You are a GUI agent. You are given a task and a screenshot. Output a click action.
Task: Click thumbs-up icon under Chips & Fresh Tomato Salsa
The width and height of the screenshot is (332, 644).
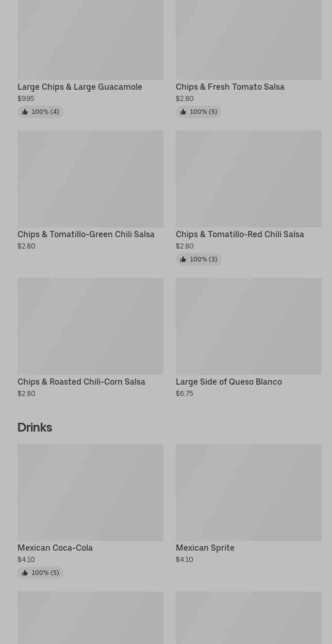click(x=183, y=112)
